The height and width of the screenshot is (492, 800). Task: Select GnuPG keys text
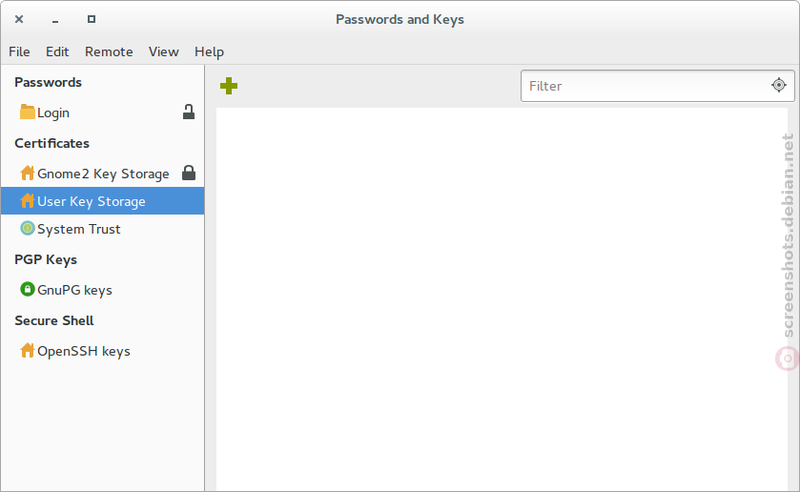74,290
